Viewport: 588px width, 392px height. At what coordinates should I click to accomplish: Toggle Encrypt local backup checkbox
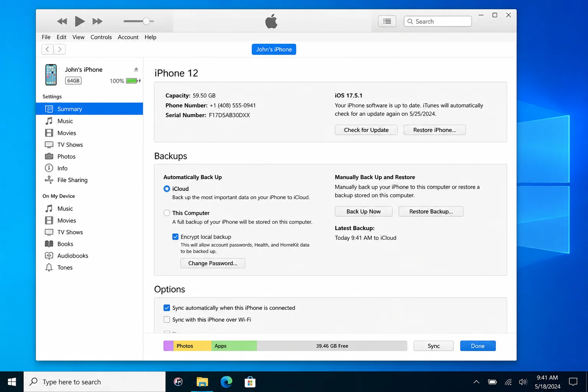click(175, 237)
